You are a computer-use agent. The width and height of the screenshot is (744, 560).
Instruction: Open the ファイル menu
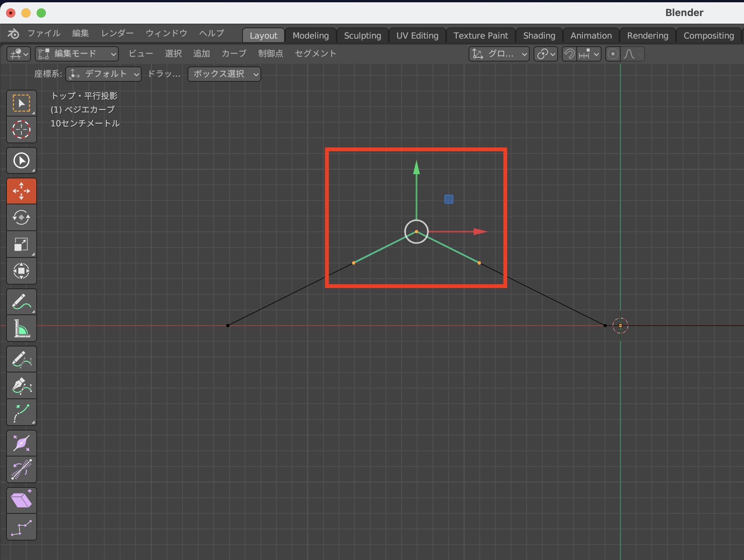pos(44,33)
